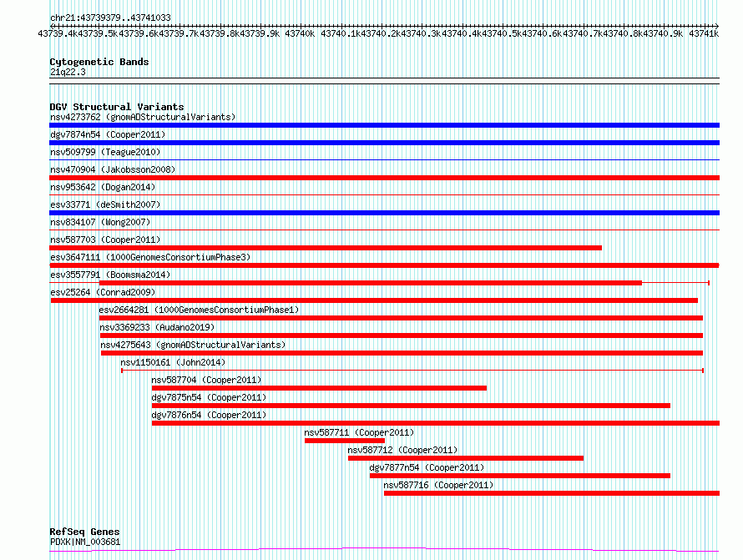Open nsv587716 (Cooper2011) variant label
Viewport: 743px width, 560px height.
438,485
